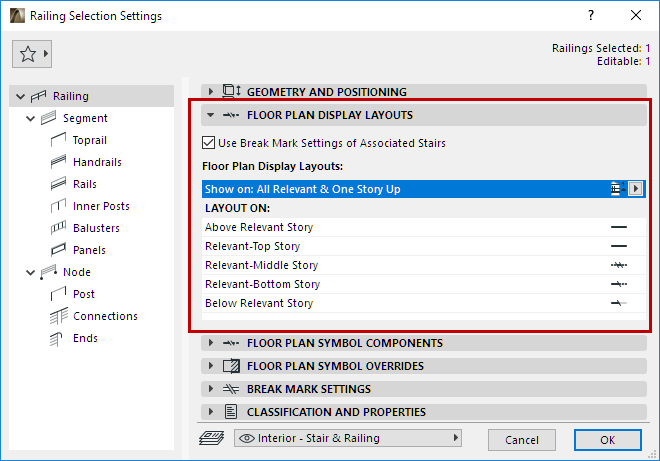Click the help question mark button
The image size is (660, 461).
click(x=592, y=16)
